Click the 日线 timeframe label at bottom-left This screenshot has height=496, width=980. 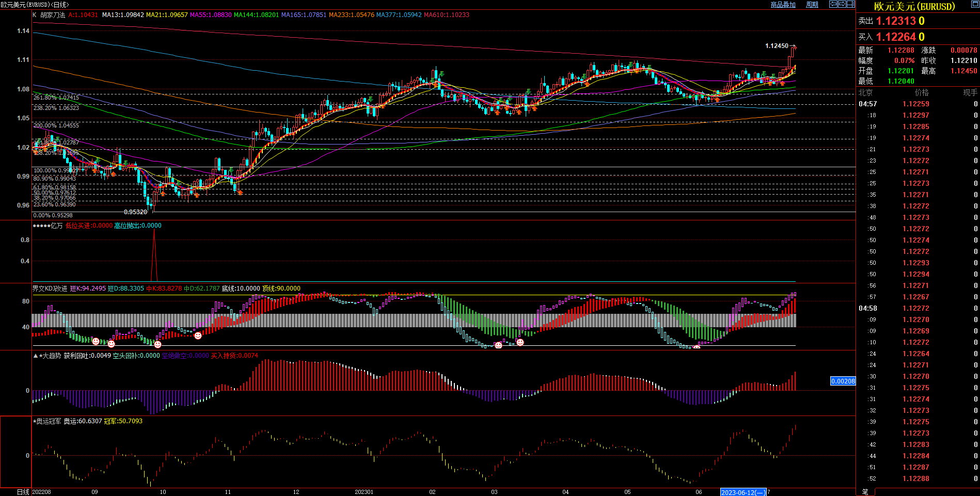pos(23,492)
